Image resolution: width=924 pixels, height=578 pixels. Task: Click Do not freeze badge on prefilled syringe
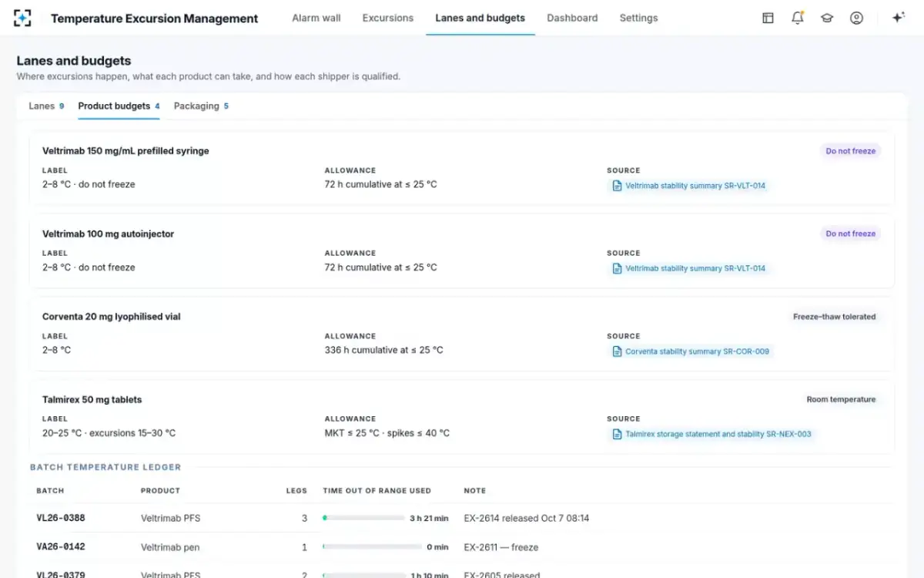point(850,151)
